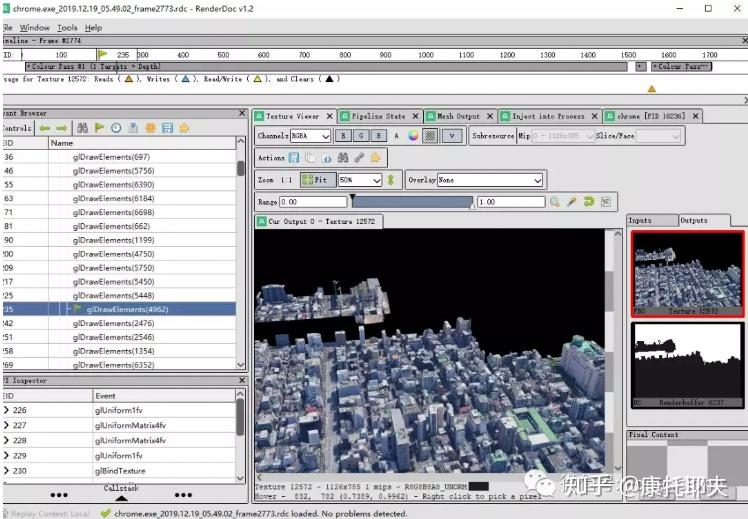
Task: Click the green flag marker on the timeline
Action: click(102, 54)
